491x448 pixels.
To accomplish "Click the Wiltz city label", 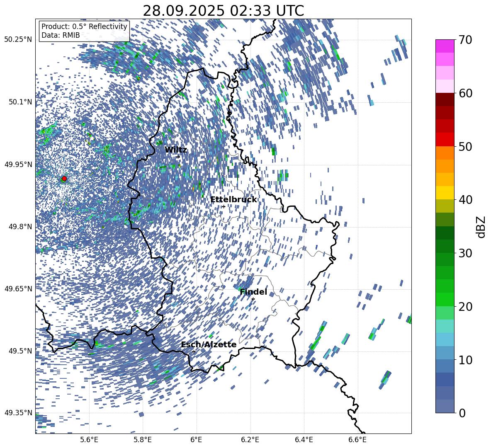I will pyautogui.click(x=176, y=150).
